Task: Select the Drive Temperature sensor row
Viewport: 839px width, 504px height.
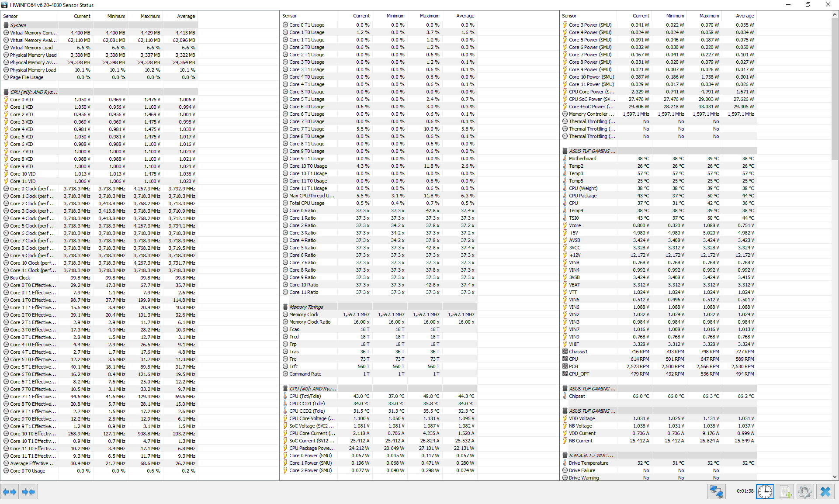Action: click(588, 463)
